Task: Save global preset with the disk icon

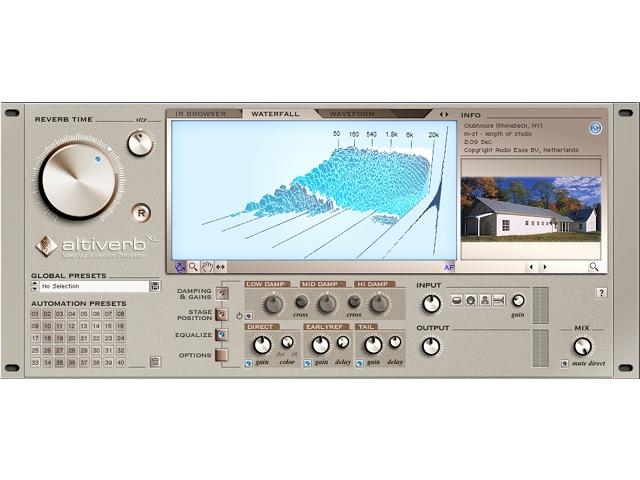Action: [155, 286]
